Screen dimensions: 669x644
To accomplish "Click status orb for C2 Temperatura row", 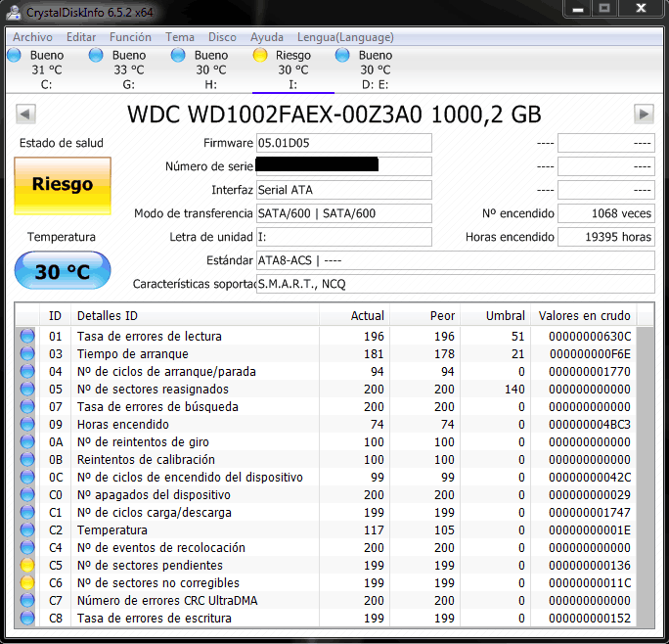I will coord(27,529).
